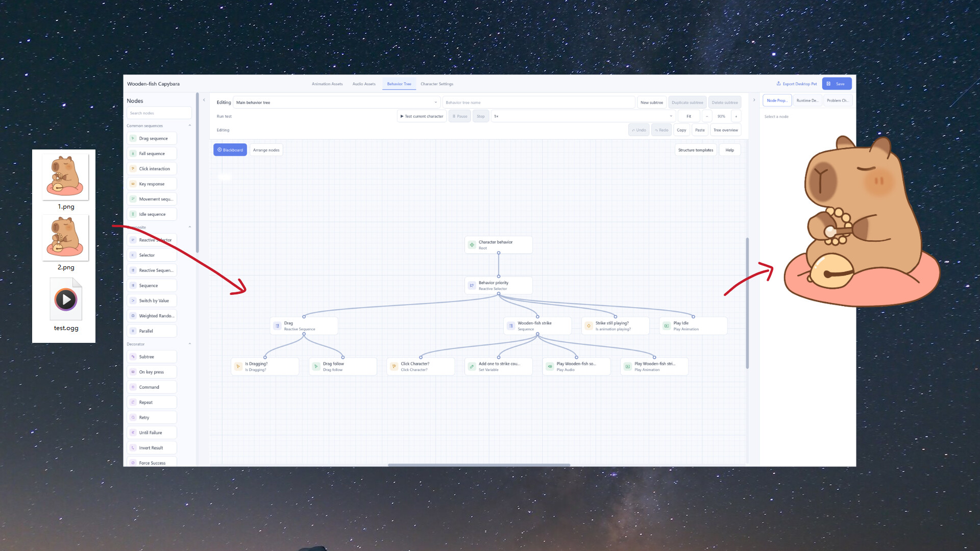Screen dimensions: 980x551
Task: Switch to the Audio Assets tab
Action: 364,84
